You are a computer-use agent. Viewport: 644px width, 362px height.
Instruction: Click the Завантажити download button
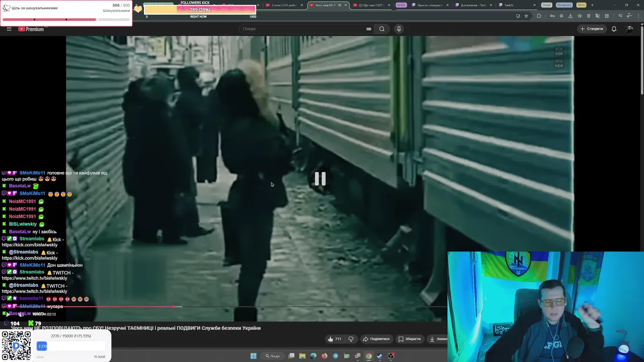pos(437,339)
